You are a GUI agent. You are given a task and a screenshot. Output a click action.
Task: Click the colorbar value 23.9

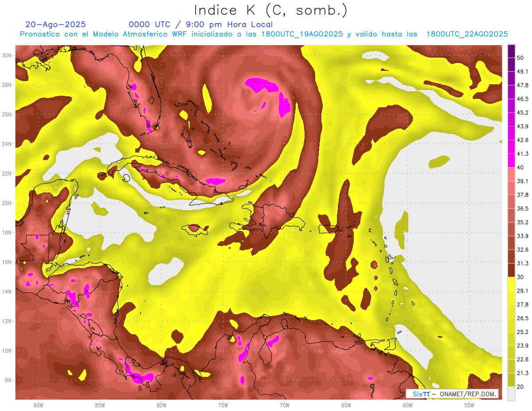click(x=522, y=346)
